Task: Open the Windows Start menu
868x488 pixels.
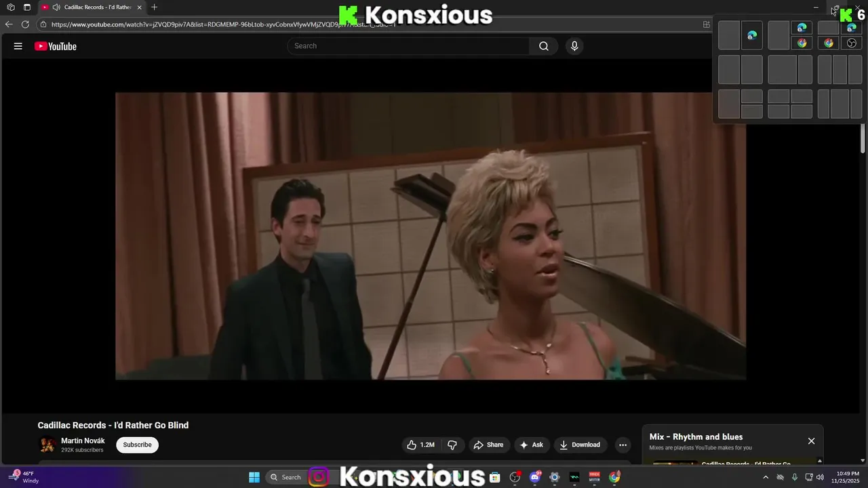Action: (x=254, y=477)
